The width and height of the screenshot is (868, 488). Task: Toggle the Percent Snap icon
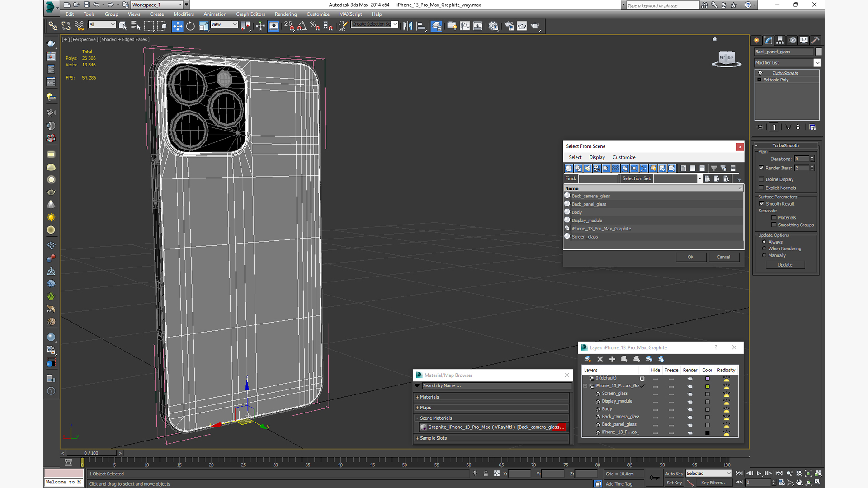pos(315,26)
